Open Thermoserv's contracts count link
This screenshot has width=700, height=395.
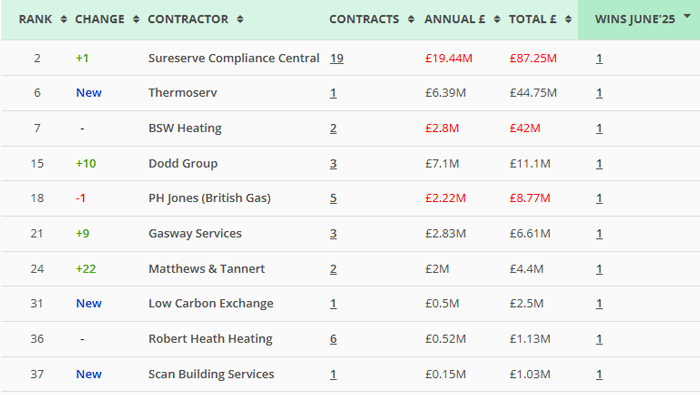333,93
